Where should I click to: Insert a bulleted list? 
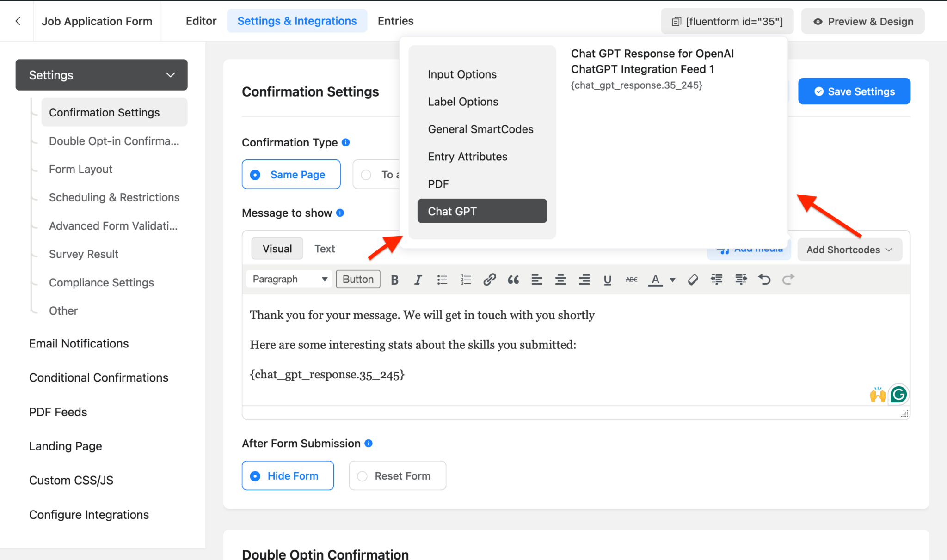pyautogui.click(x=442, y=279)
